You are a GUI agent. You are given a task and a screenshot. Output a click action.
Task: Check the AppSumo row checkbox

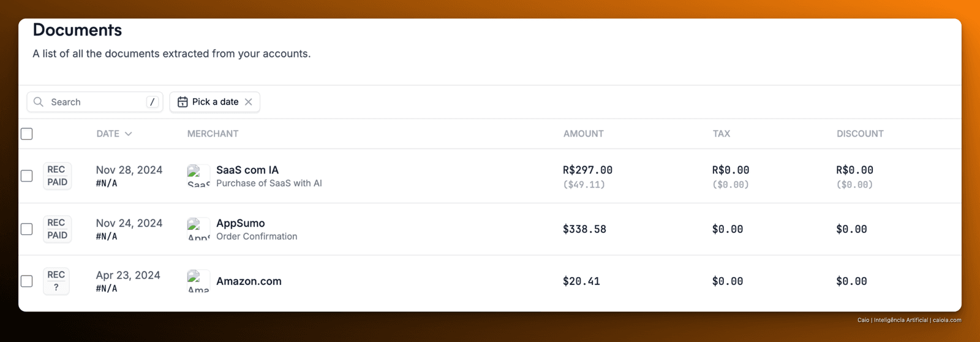[x=27, y=229]
